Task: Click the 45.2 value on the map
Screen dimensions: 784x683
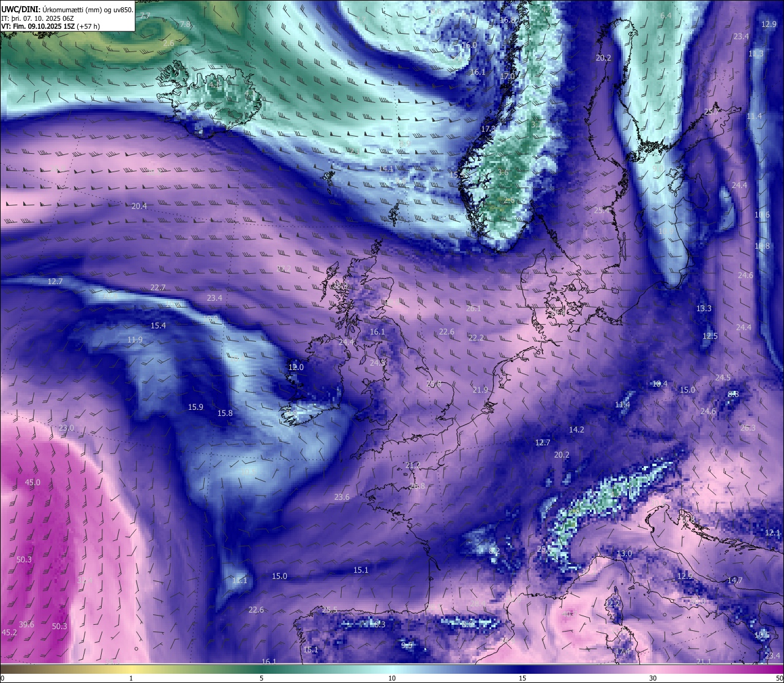Action: (x=9, y=633)
